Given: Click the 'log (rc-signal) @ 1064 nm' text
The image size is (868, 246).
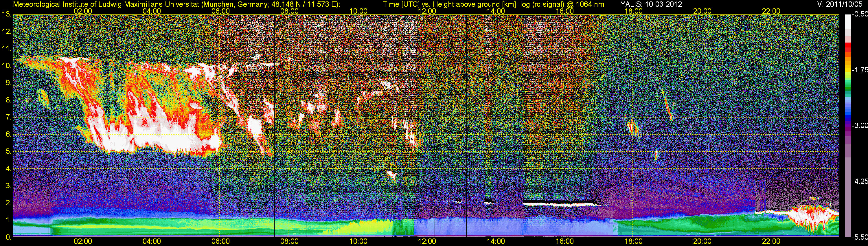Looking at the screenshot, I should coord(562,4).
